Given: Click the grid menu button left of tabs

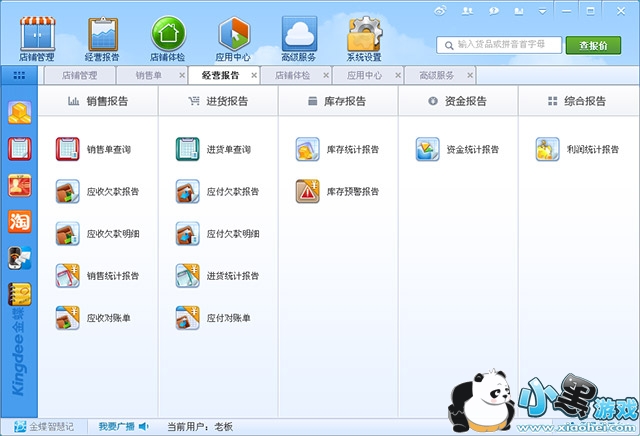Looking at the screenshot, I should click(x=19, y=76).
